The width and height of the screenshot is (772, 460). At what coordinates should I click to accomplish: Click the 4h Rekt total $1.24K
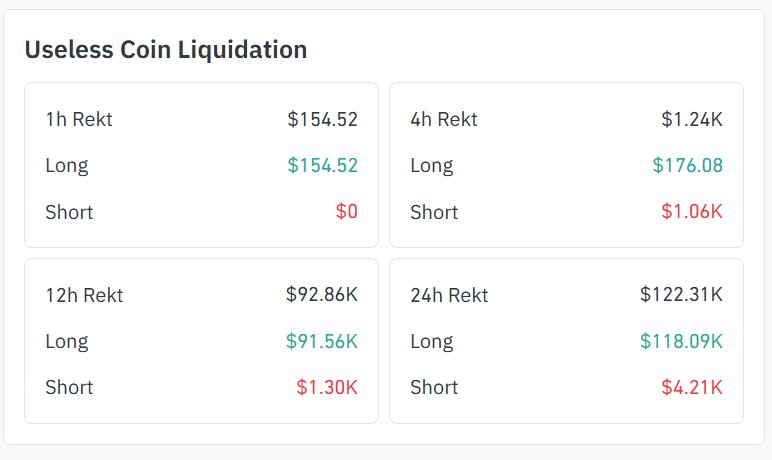click(x=691, y=120)
